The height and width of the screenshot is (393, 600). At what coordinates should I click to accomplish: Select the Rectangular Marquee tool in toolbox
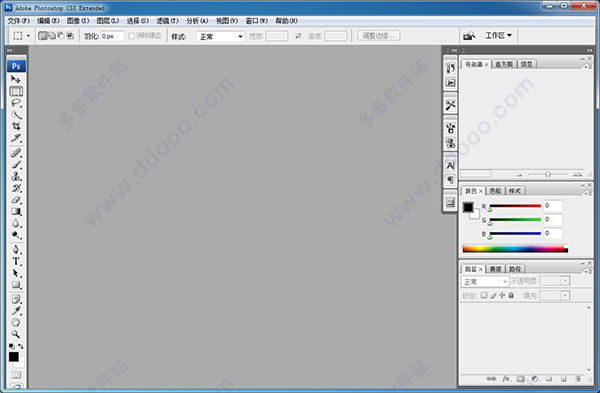coord(16,91)
